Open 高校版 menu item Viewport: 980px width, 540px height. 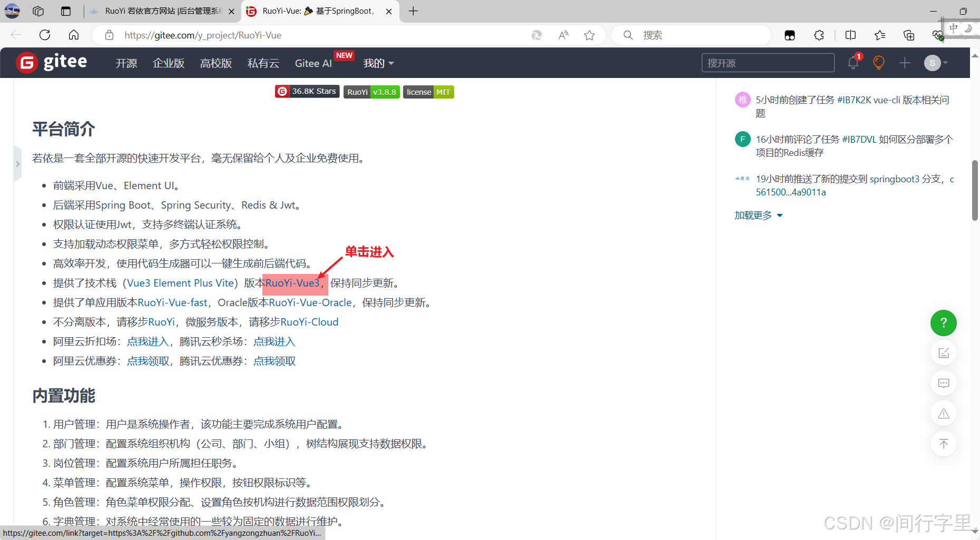tap(216, 63)
